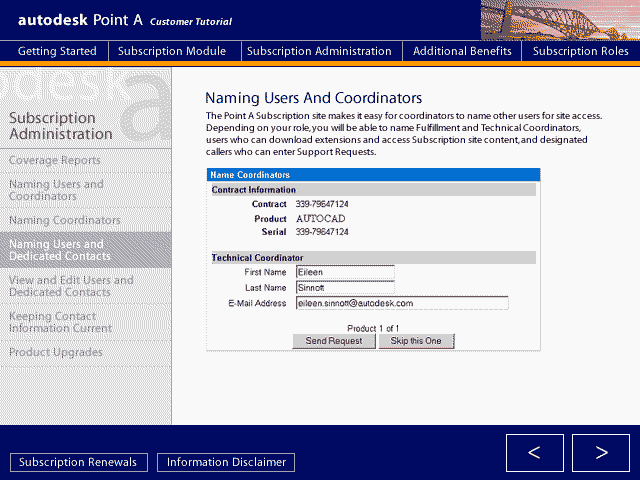Focus the Last Name text box
This screenshot has height=480, width=640.
(345, 288)
